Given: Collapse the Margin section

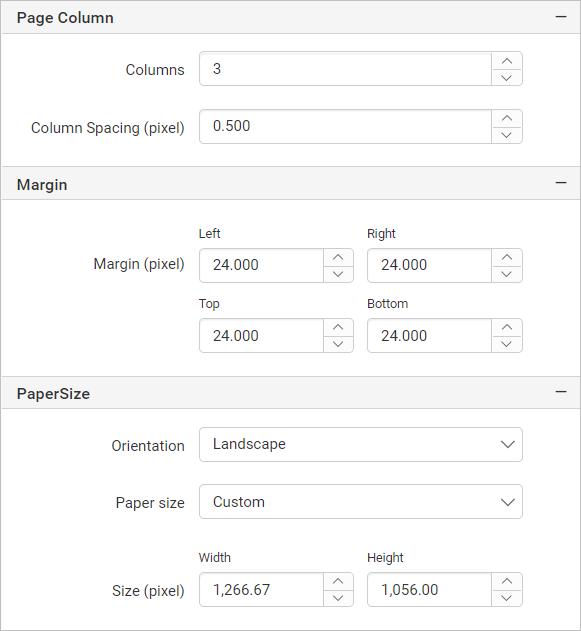Looking at the screenshot, I should (x=561, y=183).
